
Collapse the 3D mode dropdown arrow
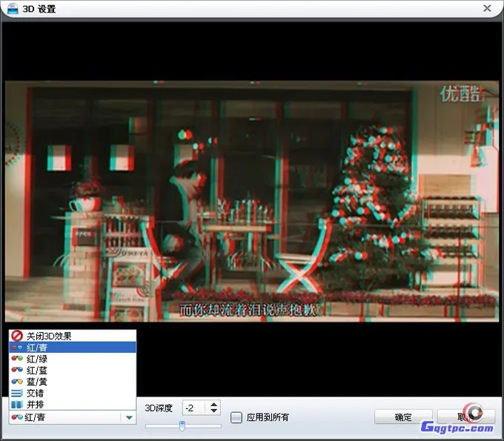pyautogui.click(x=129, y=417)
